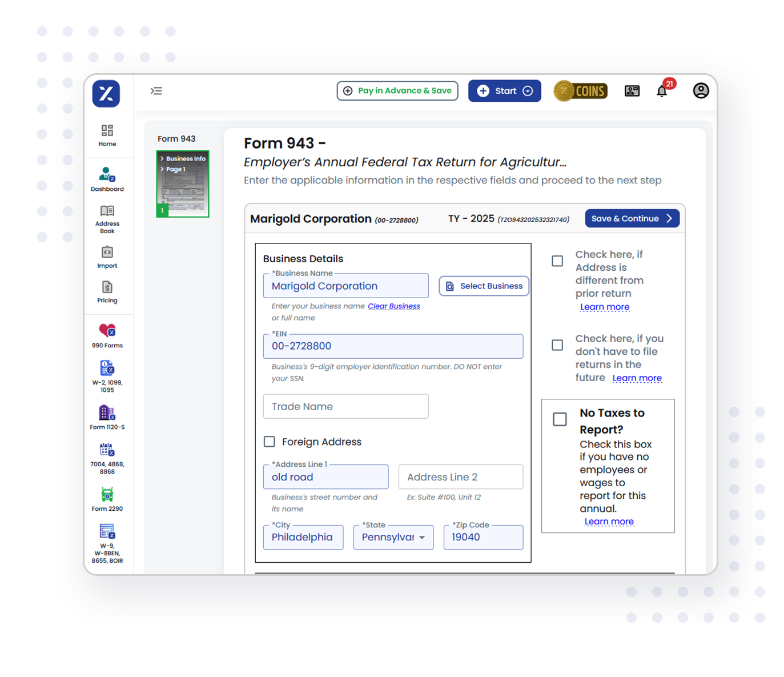The width and height of the screenshot is (784, 677).
Task: Select the Page 1 item under Business Info
Action: click(x=175, y=169)
